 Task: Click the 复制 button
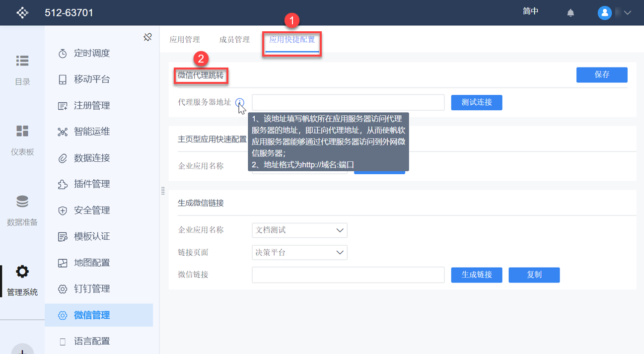click(x=534, y=275)
